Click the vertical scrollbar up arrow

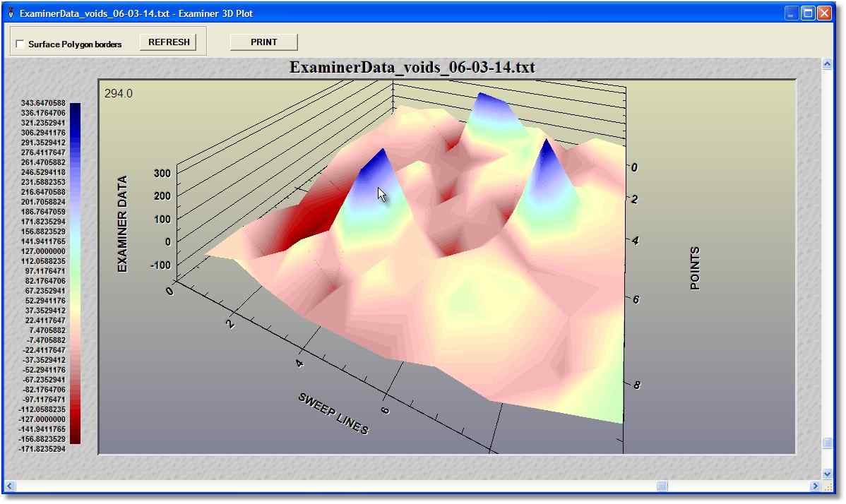pos(827,64)
